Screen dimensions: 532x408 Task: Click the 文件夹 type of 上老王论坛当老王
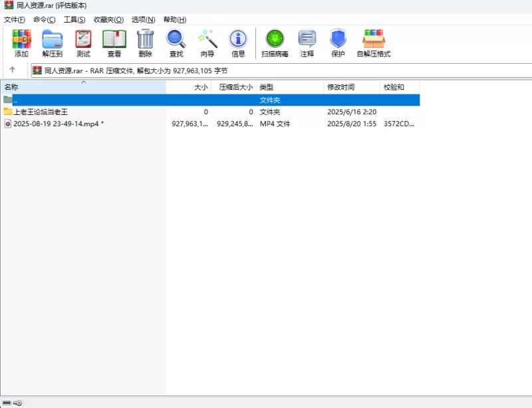[x=270, y=112]
